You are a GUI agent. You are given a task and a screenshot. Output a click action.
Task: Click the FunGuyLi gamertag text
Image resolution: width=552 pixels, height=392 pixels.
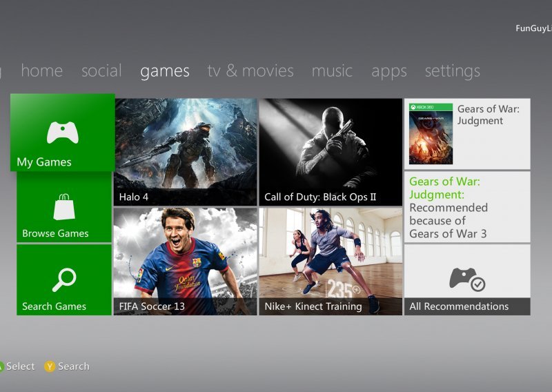533,28
